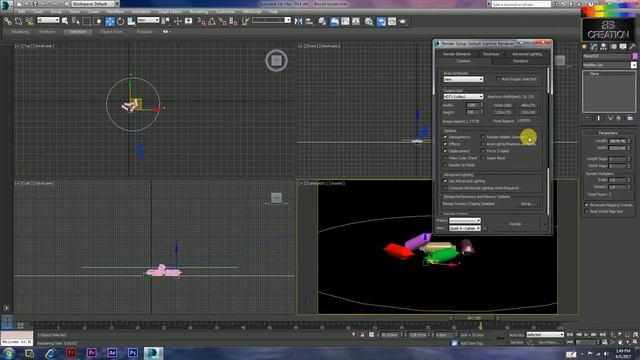The width and height of the screenshot is (640, 360).
Task: Open the Reference Coordinate System dropdown
Action: pyautogui.click(x=148, y=20)
